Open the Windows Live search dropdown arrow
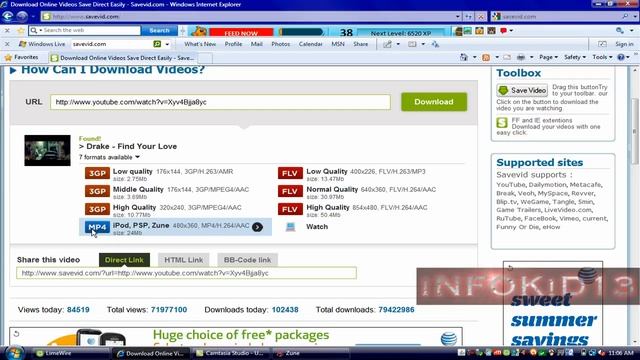Viewport: 640px width, 360px height. [167, 44]
